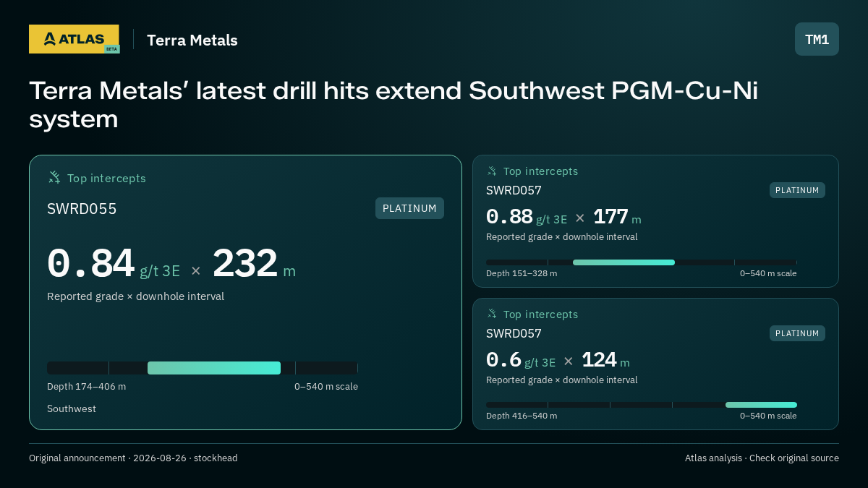Click the 'Southwest' label in SWRD055 card
This screenshot has height=488, width=868.
coord(72,409)
